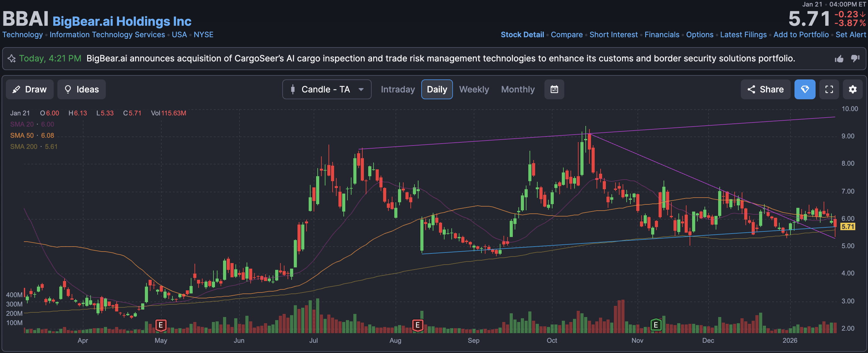Click the Set Alert link

pyautogui.click(x=850, y=35)
